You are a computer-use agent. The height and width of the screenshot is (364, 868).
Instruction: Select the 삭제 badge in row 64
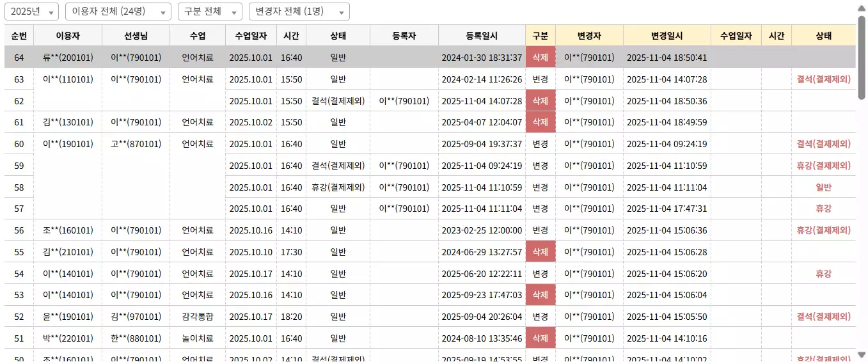click(541, 58)
